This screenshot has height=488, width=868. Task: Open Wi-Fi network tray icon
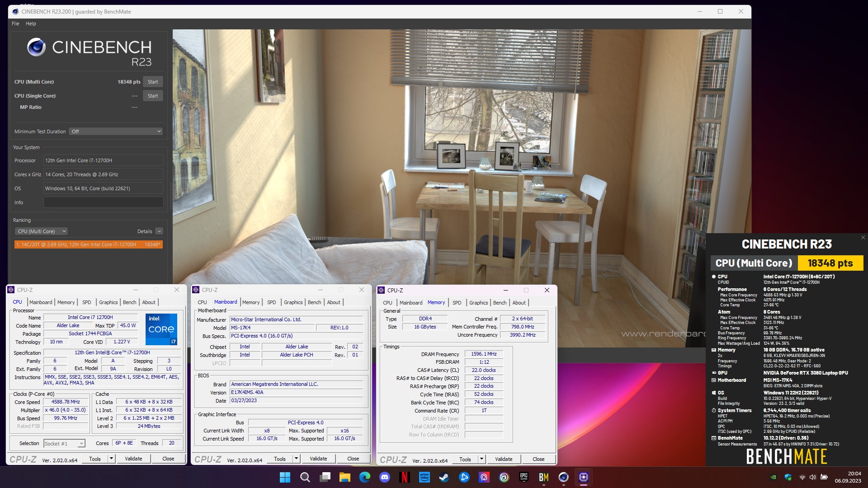pos(802,477)
